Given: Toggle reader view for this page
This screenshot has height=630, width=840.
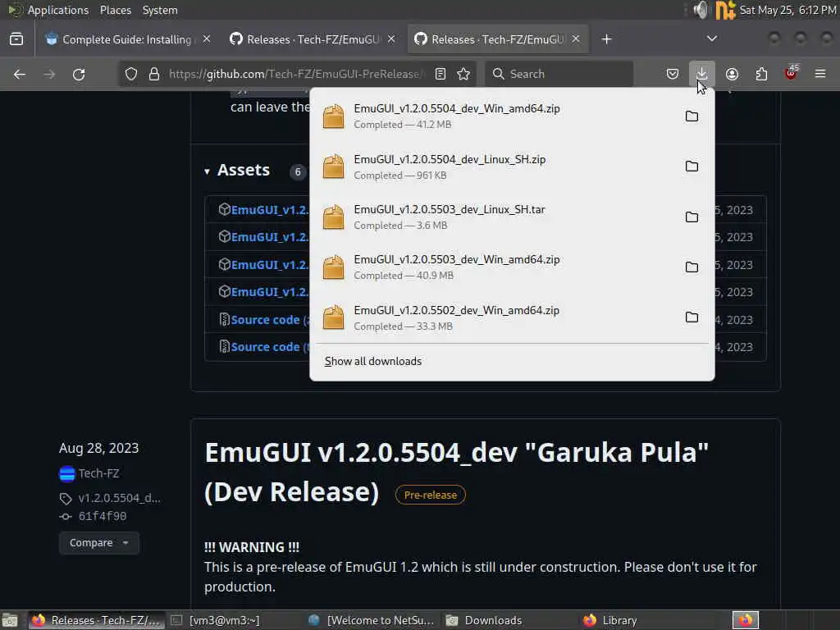Looking at the screenshot, I should pyautogui.click(x=441, y=74).
